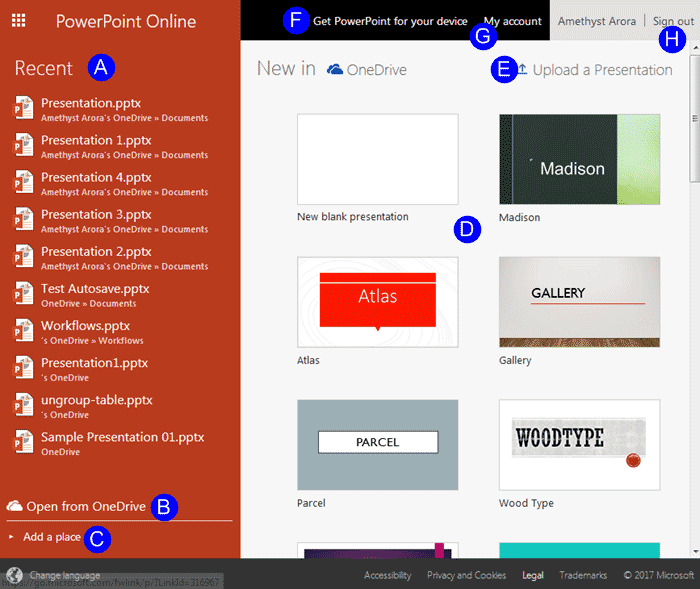Click Upload a Presentation
Viewport: 700px width, 589px height.
point(602,70)
